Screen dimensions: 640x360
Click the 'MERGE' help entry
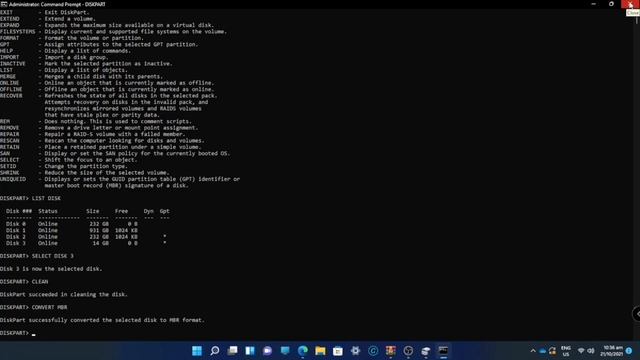tap(81, 77)
